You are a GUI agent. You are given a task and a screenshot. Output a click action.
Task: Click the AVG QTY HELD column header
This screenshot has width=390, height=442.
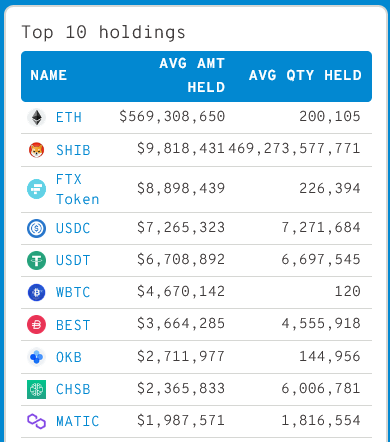pyautogui.click(x=305, y=75)
